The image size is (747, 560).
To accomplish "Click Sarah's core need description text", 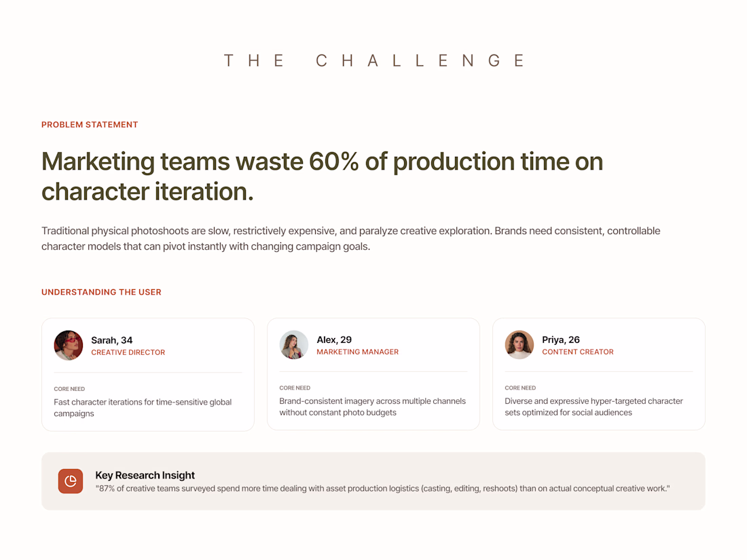I will [x=143, y=408].
